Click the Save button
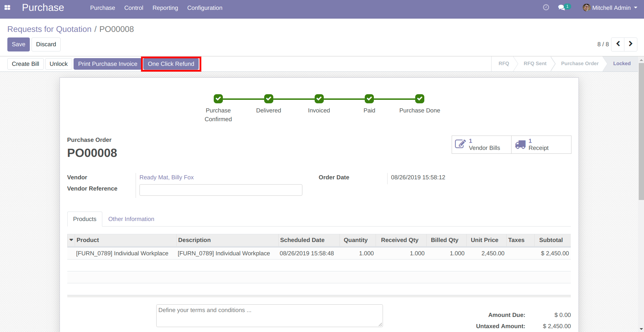The width and height of the screenshot is (644, 332). coord(19,44)
